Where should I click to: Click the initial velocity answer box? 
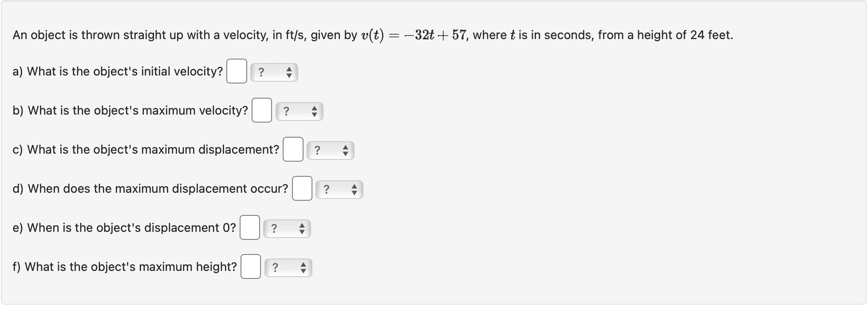pyautogui.click(x=237, y=71)
